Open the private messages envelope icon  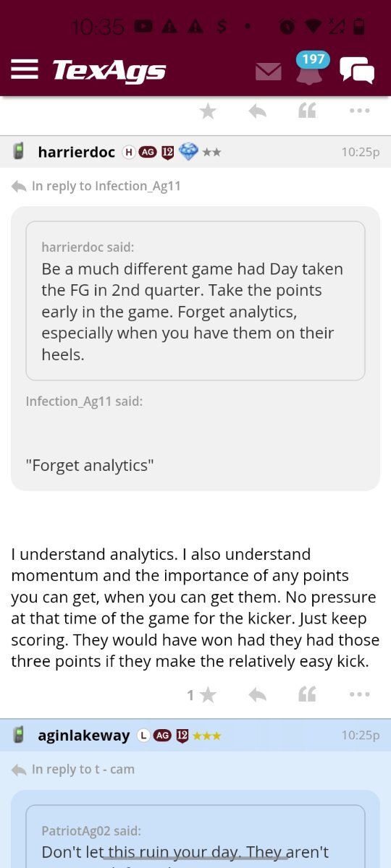(x=269, y=71)
